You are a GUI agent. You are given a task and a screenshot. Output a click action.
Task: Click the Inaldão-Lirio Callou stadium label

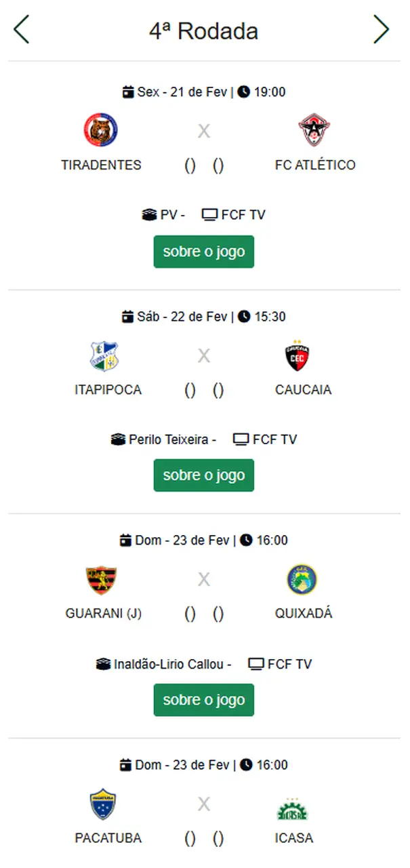point(168,664)
